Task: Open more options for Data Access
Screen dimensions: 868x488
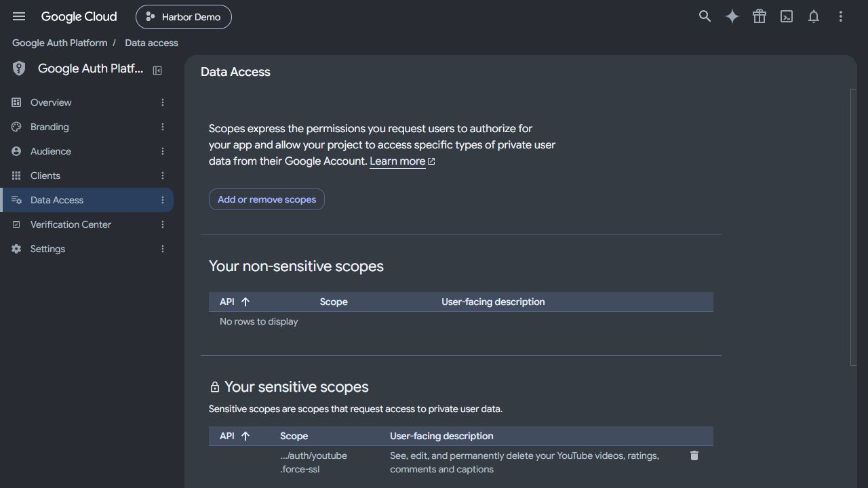Action: (x=163, y=200)
